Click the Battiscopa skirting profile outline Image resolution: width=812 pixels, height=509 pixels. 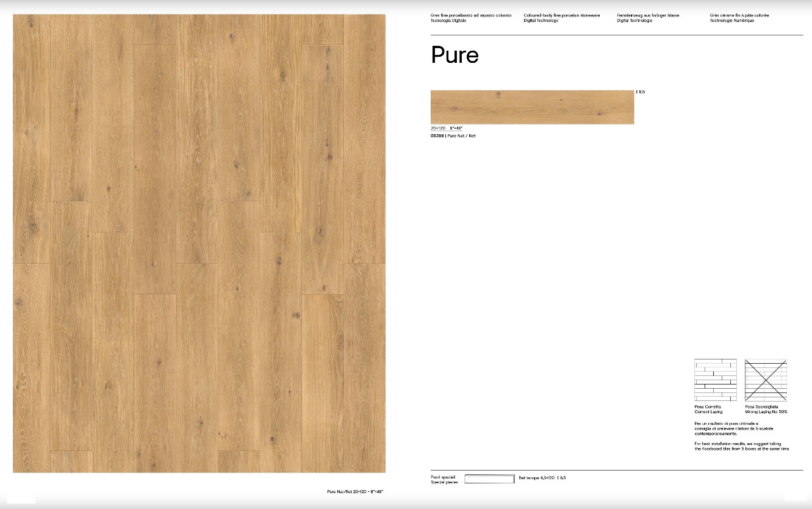(489, 479)
